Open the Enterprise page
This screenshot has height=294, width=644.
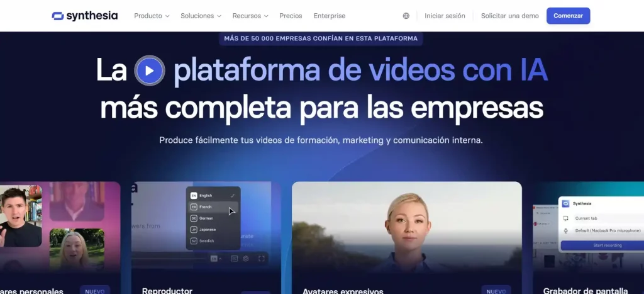coord(330,16)
